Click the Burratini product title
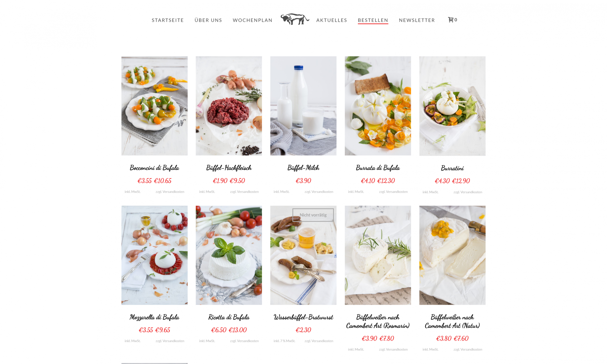The width and height of the screenshot is (607, 364). 452,168
